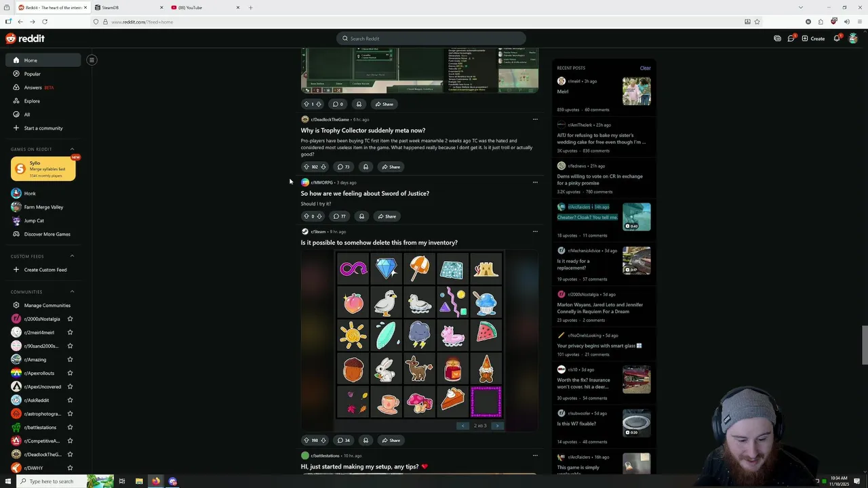Open overflow menu on r/MMORPG post

[535, 182]
